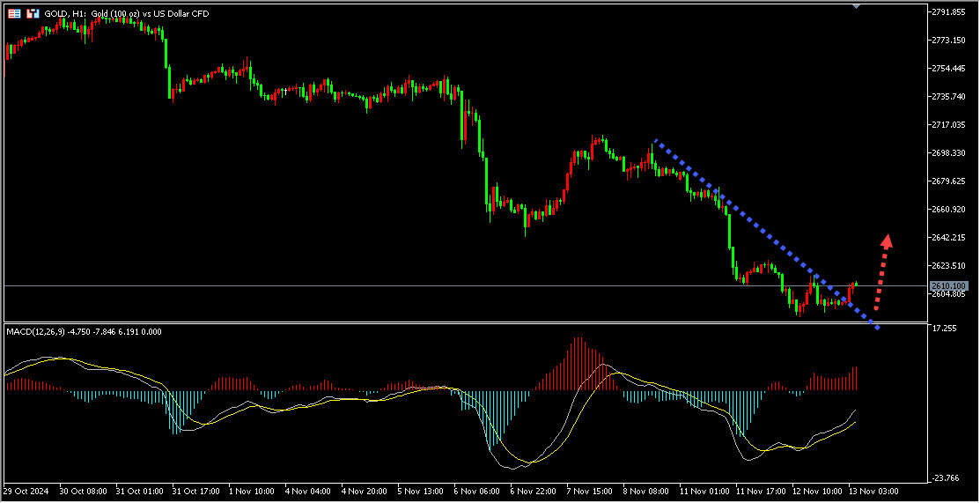Click the 6 Nov 06:00 time label
Screen dimensions: 980x503
[477, 490]
